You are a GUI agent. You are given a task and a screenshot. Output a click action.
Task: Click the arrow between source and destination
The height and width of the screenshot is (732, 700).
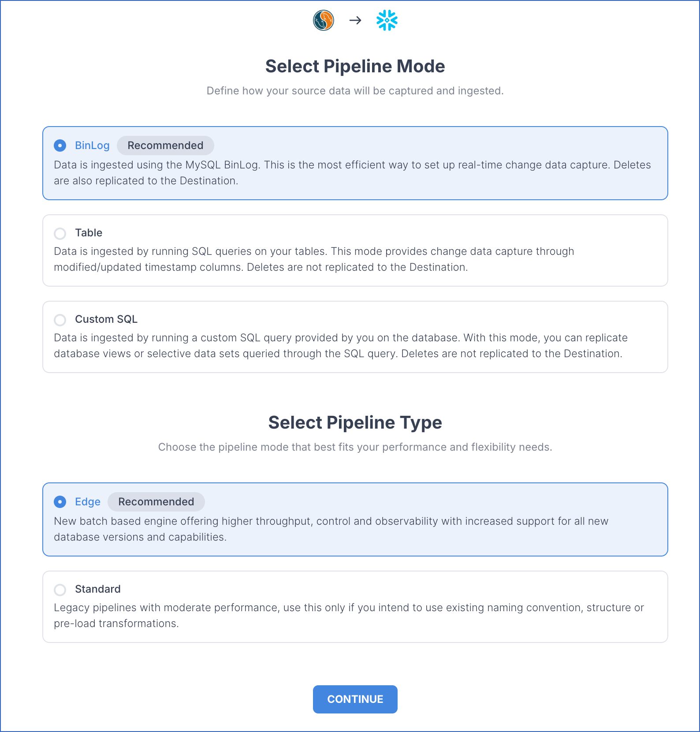pyautogui.click(x=355, y=21)
